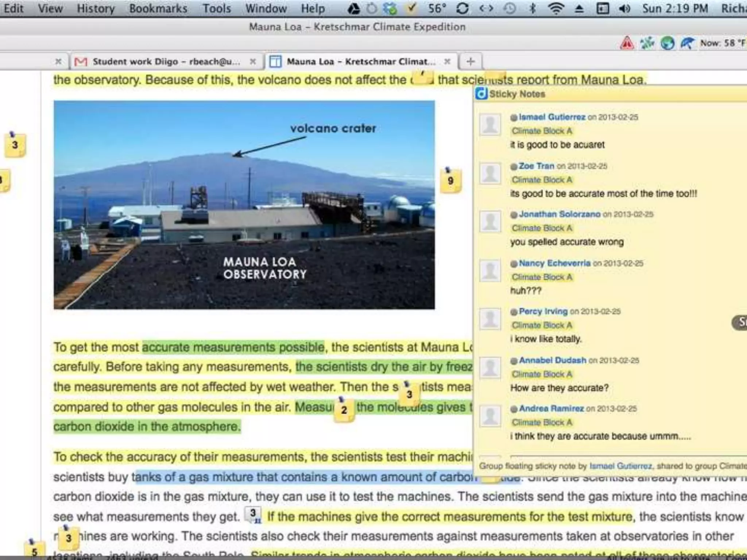Open a new browser tab with plus button
This screenshot has width=747, height=560.
click(x=470, y=62)
